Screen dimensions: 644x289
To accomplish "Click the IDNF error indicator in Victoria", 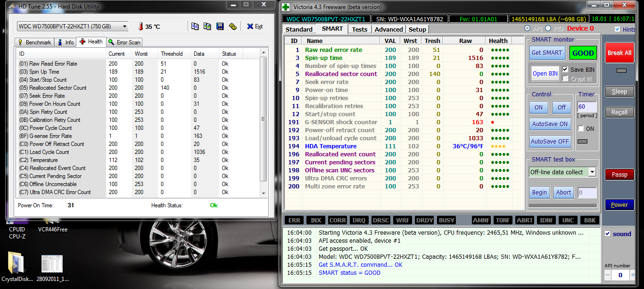I will 546,220.
